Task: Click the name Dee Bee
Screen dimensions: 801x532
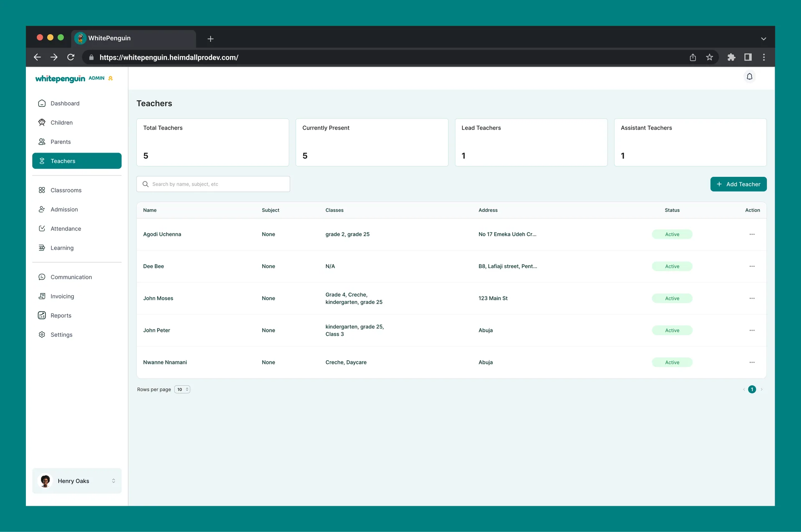Action: click(154, 266)
